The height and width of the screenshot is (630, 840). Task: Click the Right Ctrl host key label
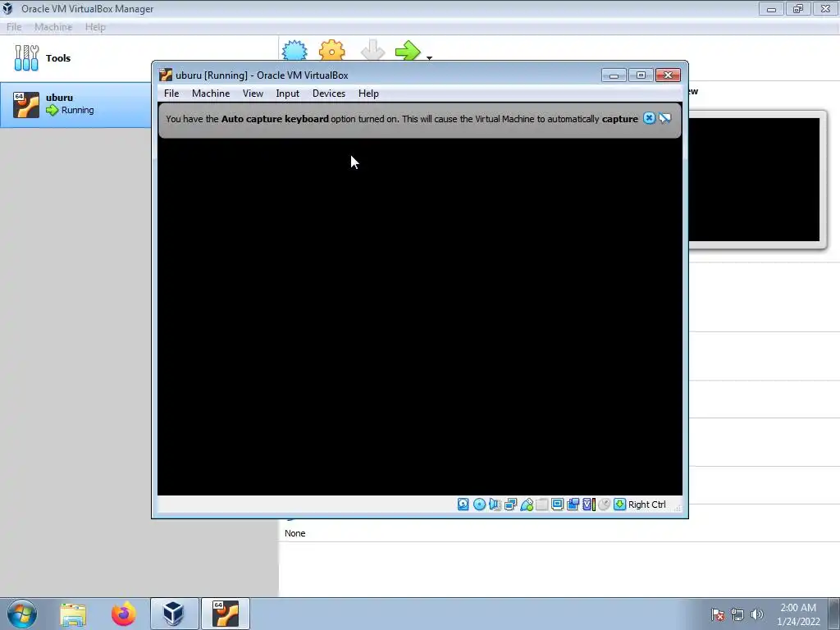coord(647,504)
